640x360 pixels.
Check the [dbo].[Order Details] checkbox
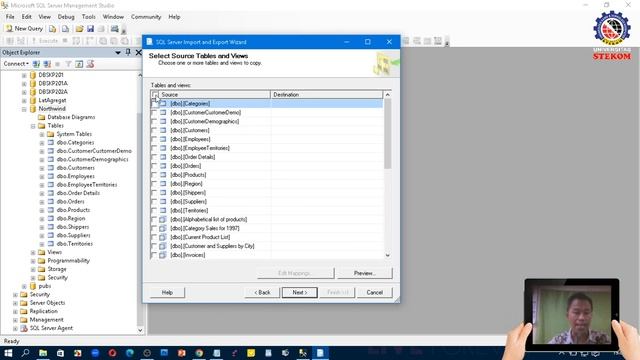point(154,157)
